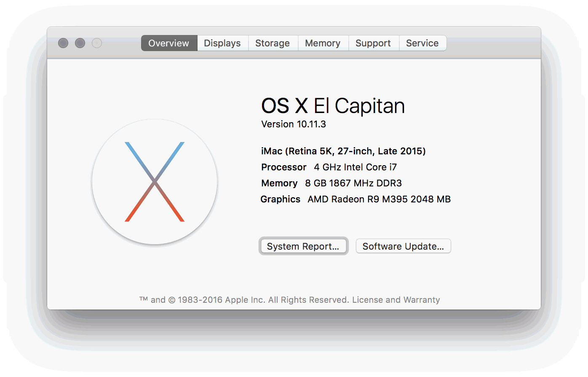
Task: Click the Apple copyright notice text
Action: click(243, 299)
